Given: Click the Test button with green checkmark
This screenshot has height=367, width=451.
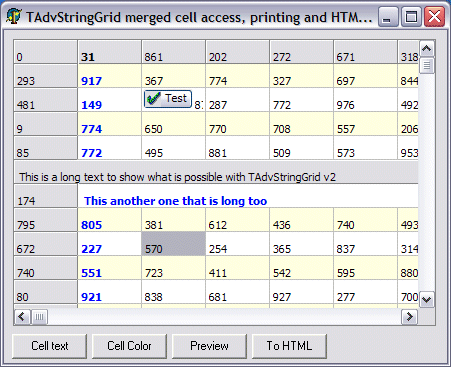Looking at the screenshot, I should click(168, 99).
